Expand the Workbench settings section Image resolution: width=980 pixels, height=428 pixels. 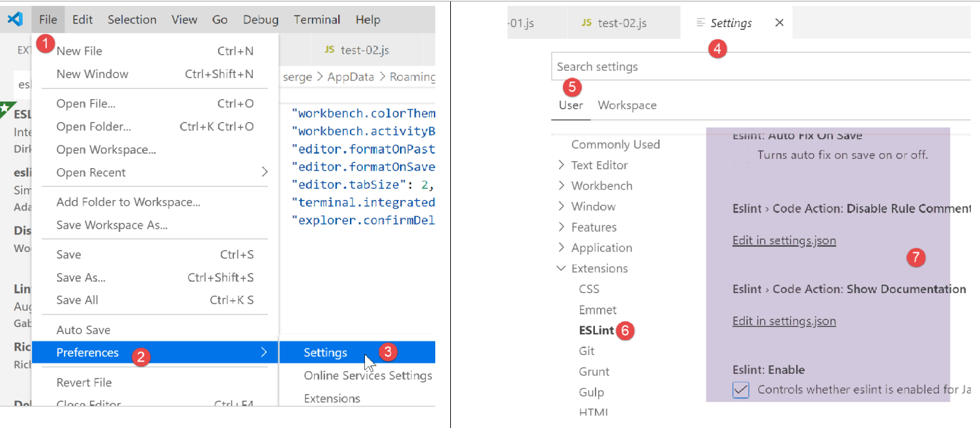pos(562,186)
